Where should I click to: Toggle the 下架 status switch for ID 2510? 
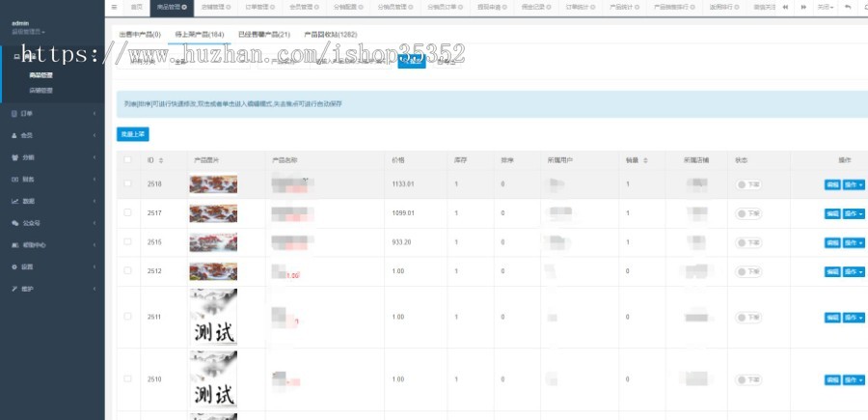(x=748, y=379)
